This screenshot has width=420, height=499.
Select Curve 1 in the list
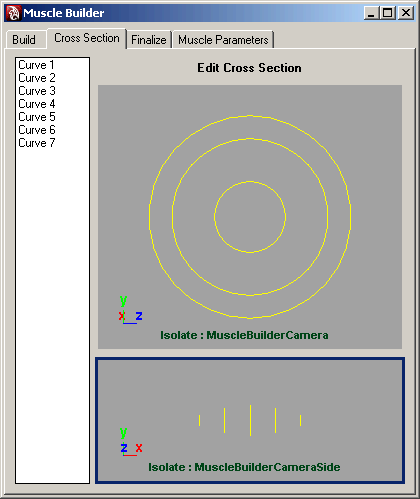pos(36,65)
